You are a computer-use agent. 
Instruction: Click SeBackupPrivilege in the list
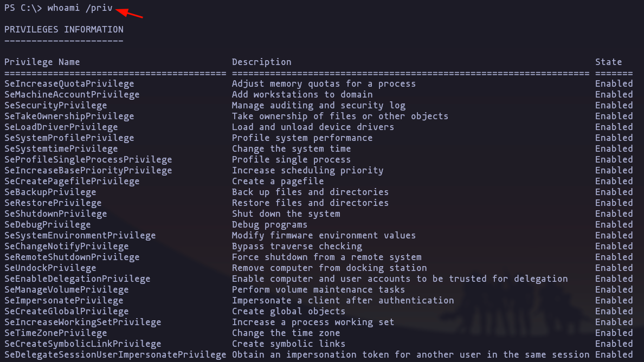click(50, 192)
